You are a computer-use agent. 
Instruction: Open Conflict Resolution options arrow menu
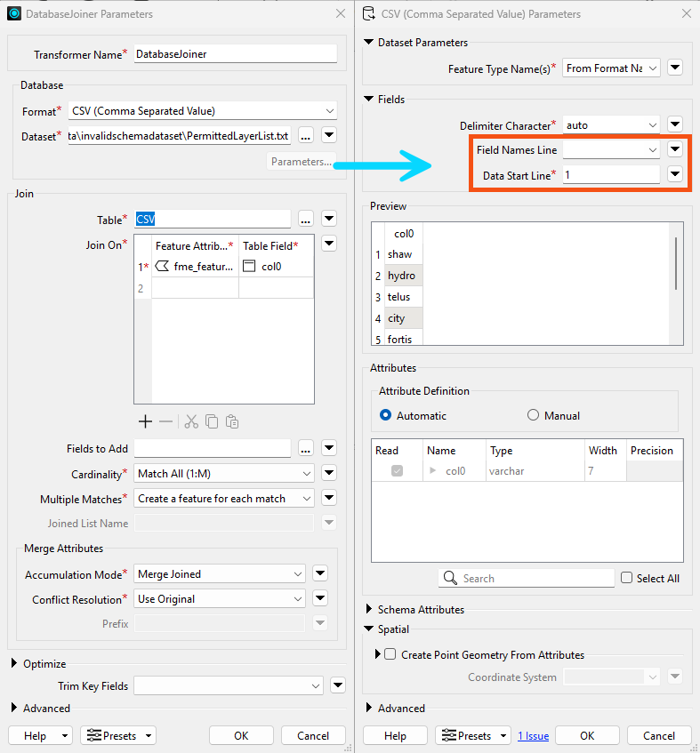tap(320, 598)
